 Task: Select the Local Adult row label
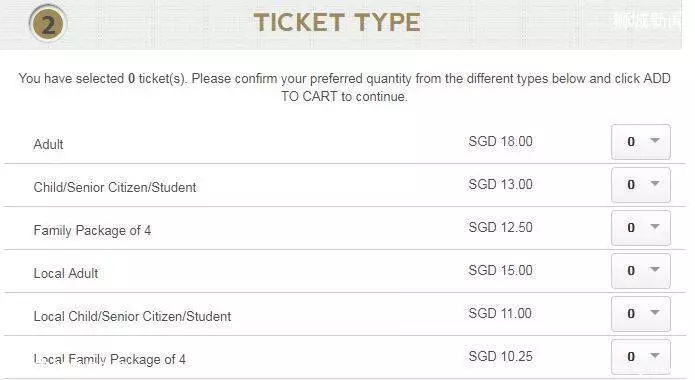pyautogui.click(x=66, y=273)
